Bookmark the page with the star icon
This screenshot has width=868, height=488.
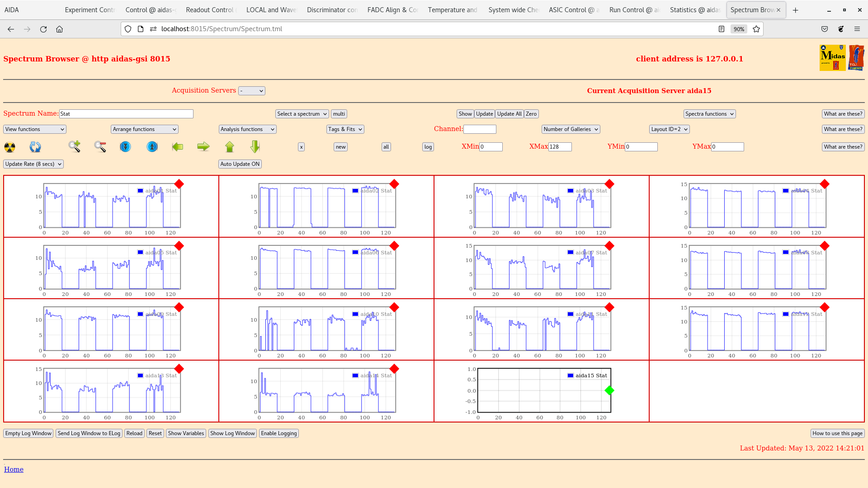click(x=756, y=29)
